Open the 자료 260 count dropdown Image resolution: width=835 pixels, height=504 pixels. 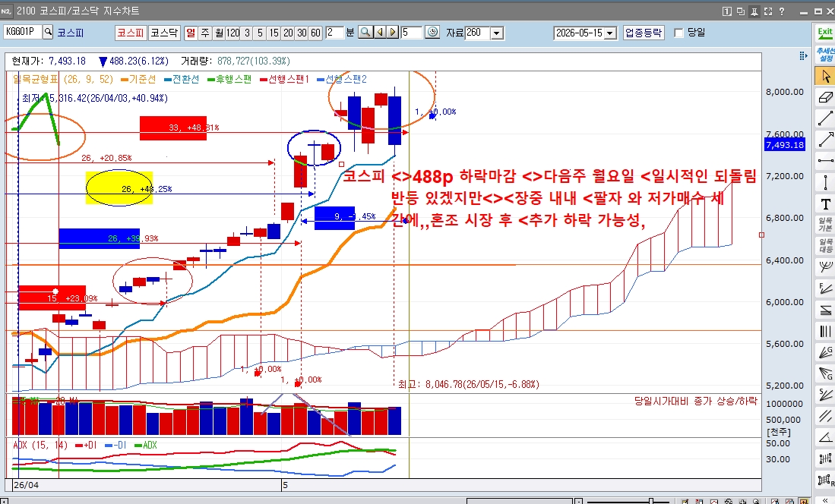coord(497,33)
